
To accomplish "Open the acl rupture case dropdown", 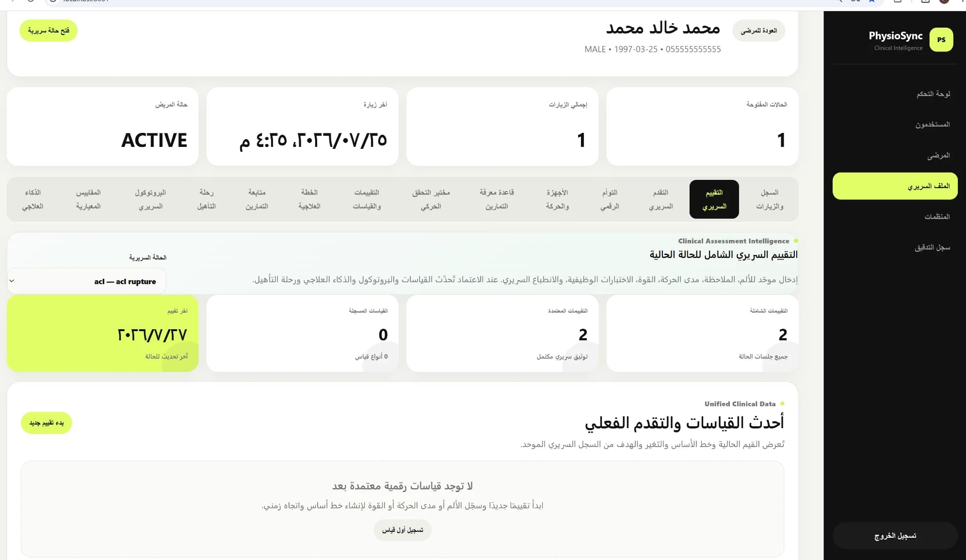I will pyautogui.click(x=86, y=281).
